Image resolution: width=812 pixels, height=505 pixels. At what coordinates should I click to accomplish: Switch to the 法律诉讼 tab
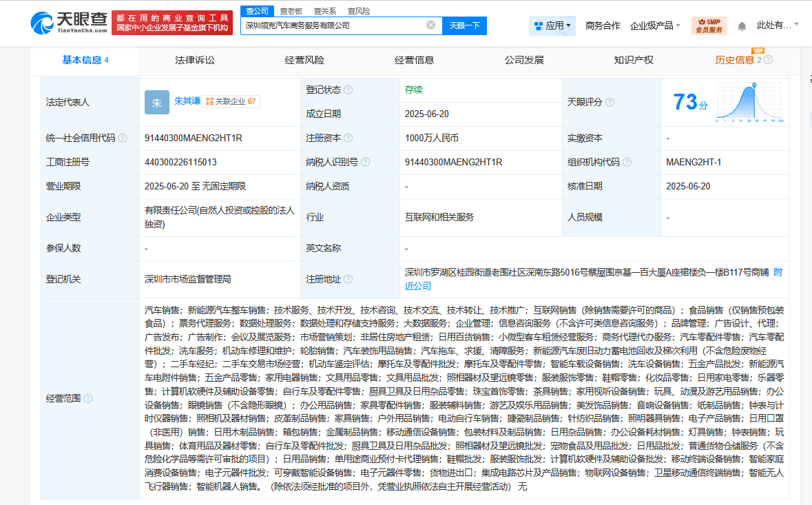(195, 60)
